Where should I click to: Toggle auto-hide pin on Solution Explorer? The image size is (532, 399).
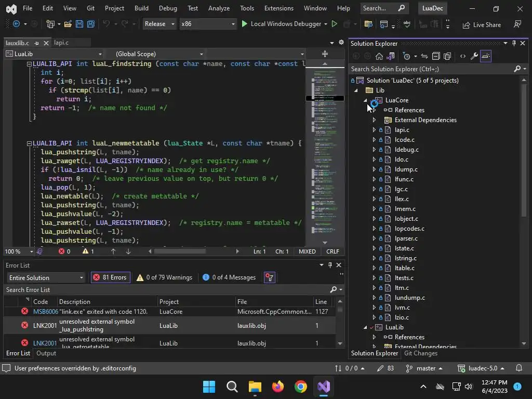514,43
